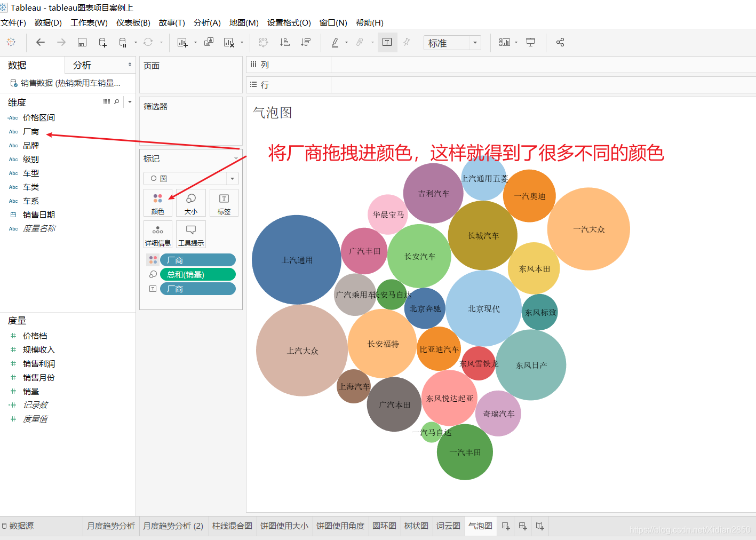Switch to the 树状图 sheet tab
This screenshot has width=756, height=540.
(416, 526)
